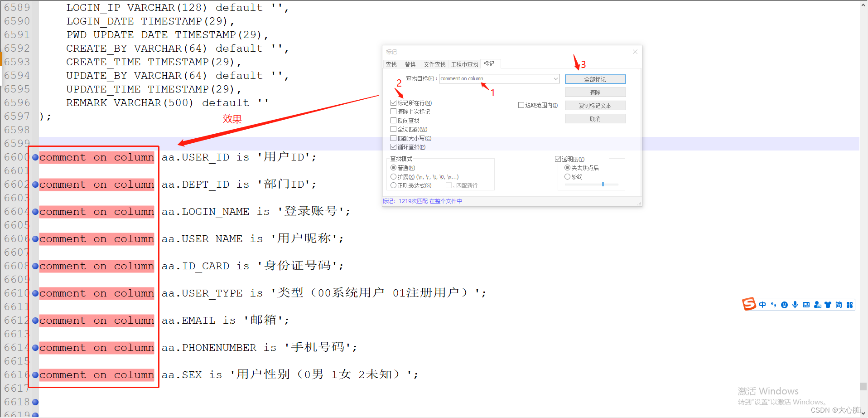Select the 正则表达式 search mode radio button
The width and height of the screenshot is (868, 418).
click(x=393, y=185)
